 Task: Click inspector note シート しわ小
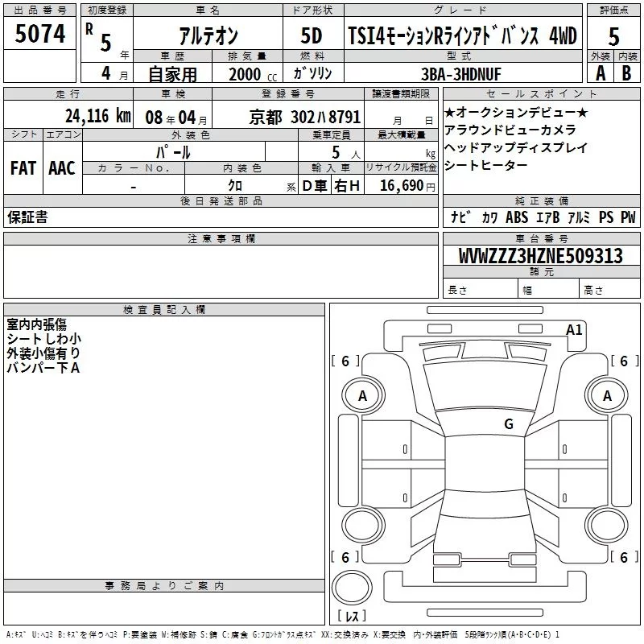(43, 339)
